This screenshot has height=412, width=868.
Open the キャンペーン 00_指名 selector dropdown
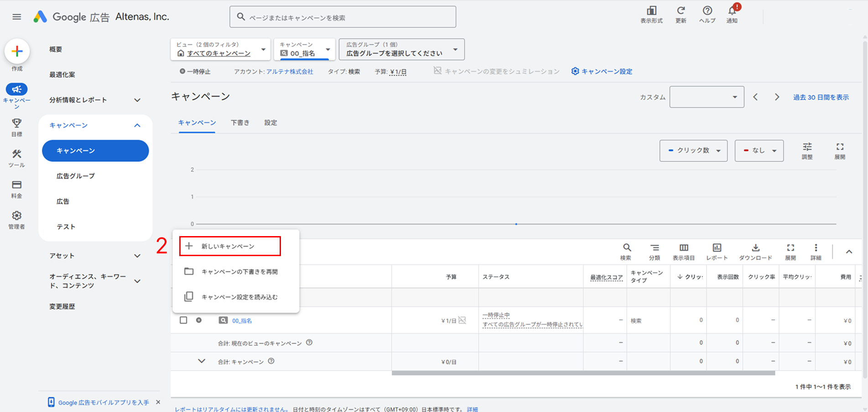pos(305,49)
